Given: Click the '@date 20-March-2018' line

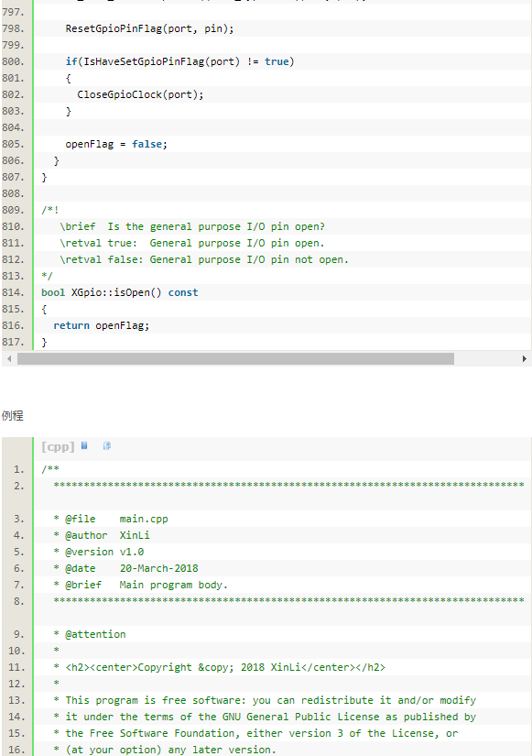Looking at the screenshot, I should [125, 568].
